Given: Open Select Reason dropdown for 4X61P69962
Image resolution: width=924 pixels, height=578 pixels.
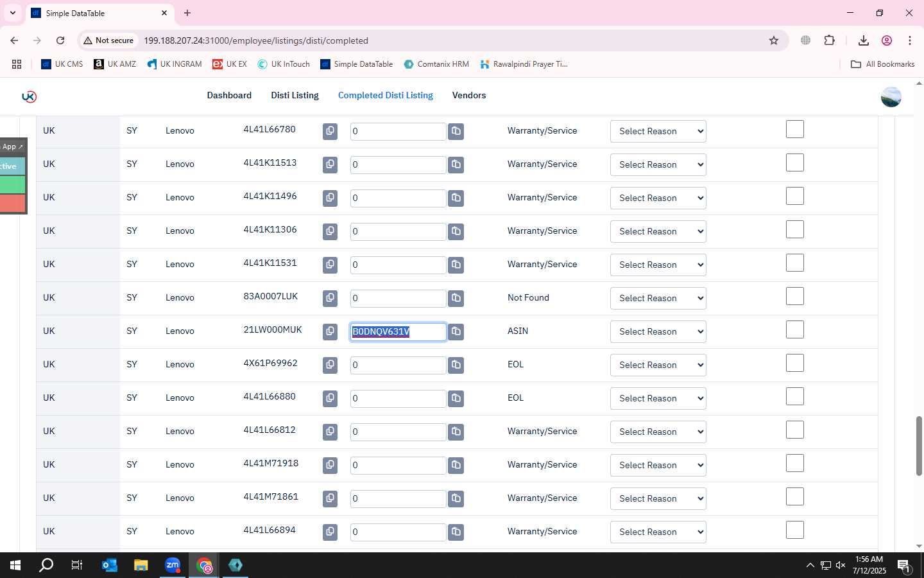Looking at the screenshot, I should [x=658, y=365].
